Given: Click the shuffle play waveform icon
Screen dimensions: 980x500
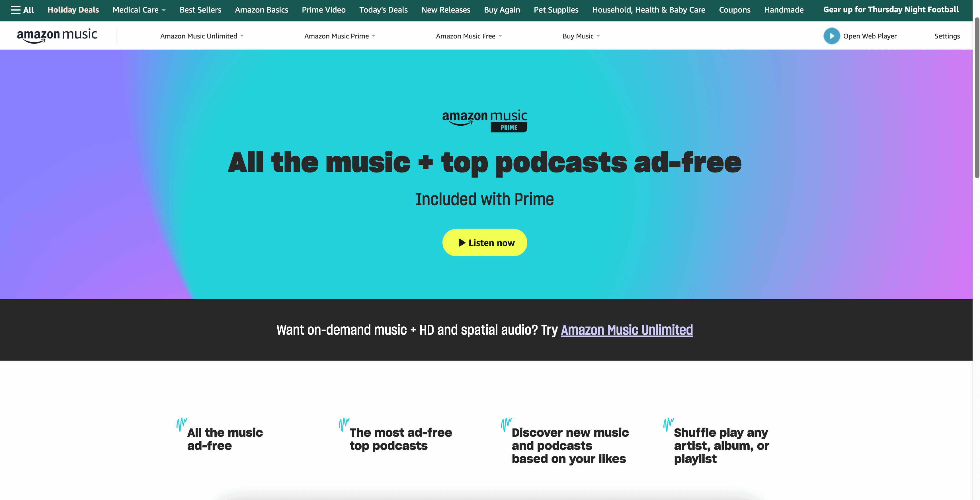Looking at the screenshot, I should tap(669, 422).
